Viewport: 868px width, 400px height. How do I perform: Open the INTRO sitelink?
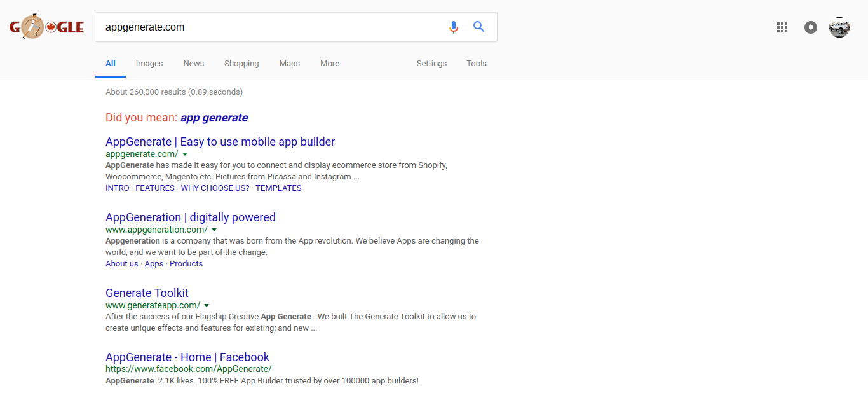(x=118, y=188)
